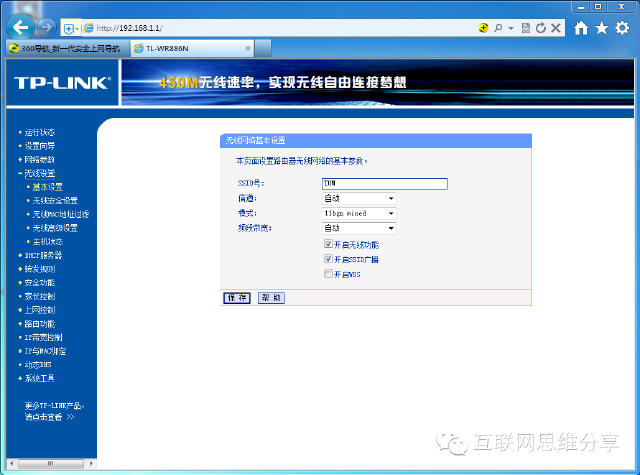Screen dimensions: 640x475
Task: Expand 安全功能 in the sidebar
Action: coord(40,282)
